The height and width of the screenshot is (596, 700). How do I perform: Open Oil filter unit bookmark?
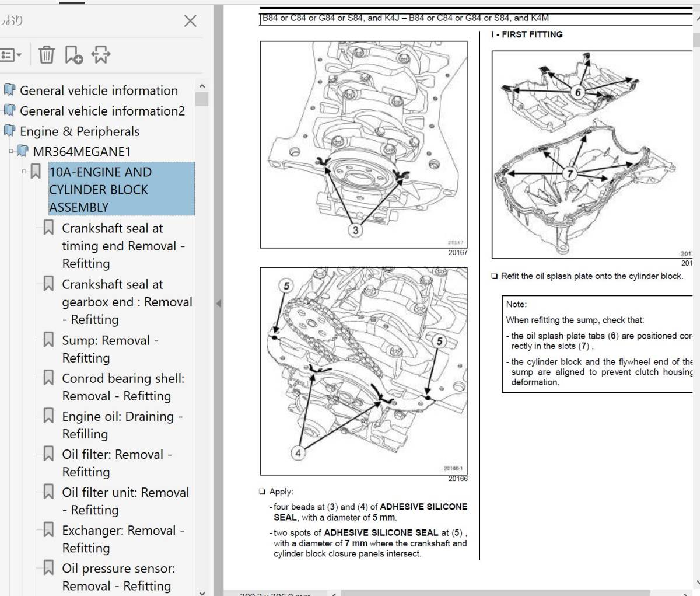click(125, 501)
